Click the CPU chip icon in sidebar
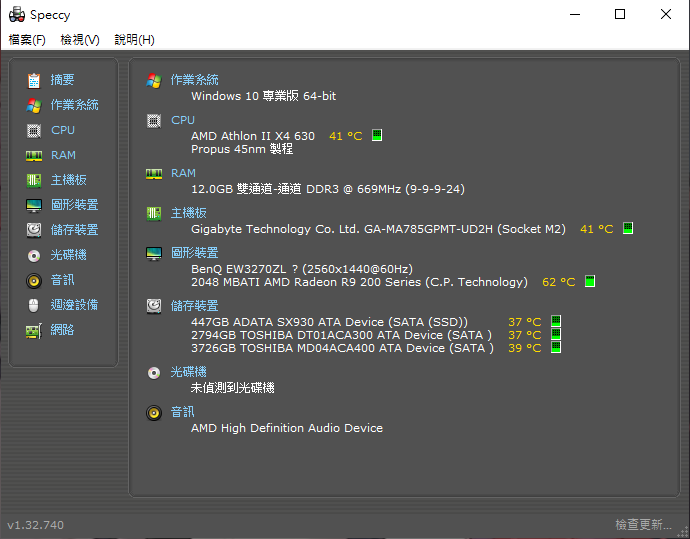Image resolution: width=690 pixels, height=539 pixels. pyautogui.click(x=34, y=131)
